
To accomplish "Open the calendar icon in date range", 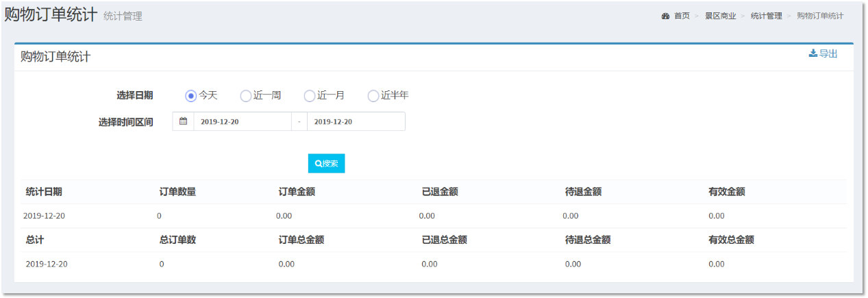I will pos(183,121).
